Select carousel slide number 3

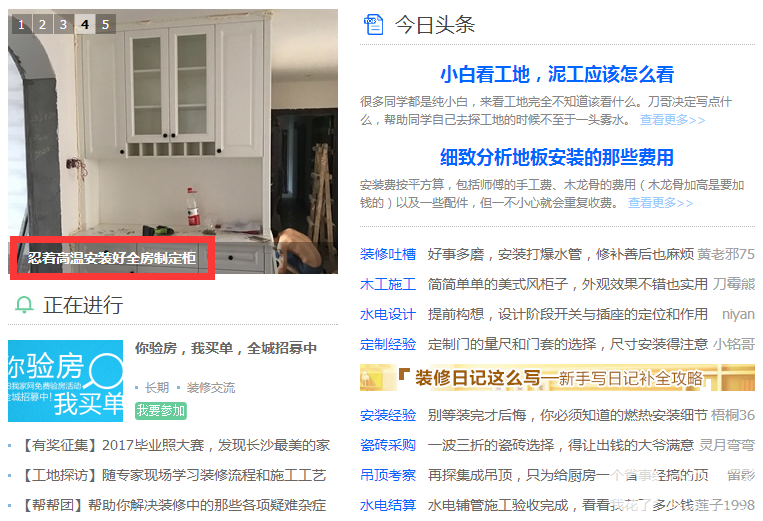click(x=63, y=24)
